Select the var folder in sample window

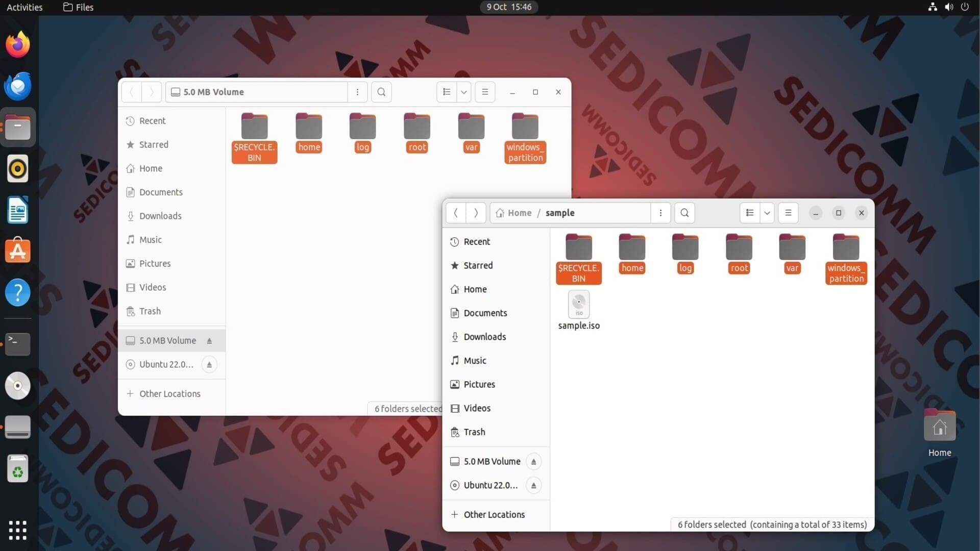792,254
